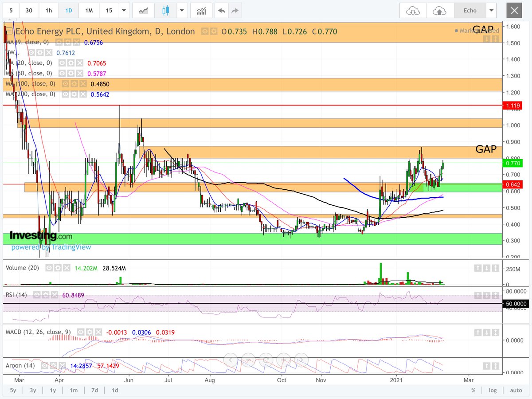Viewport: 532px width, 399px height.
Task: Save chart layout via cloud upload icon
Action: tap(440, 10)
